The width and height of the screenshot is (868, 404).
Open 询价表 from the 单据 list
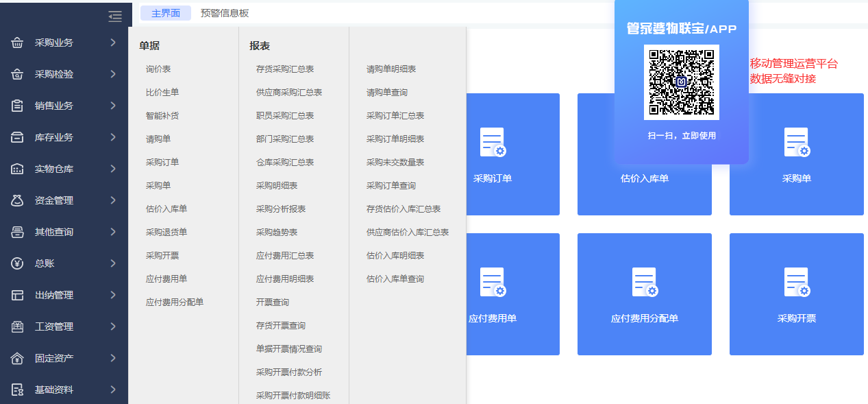click(158, 69)
